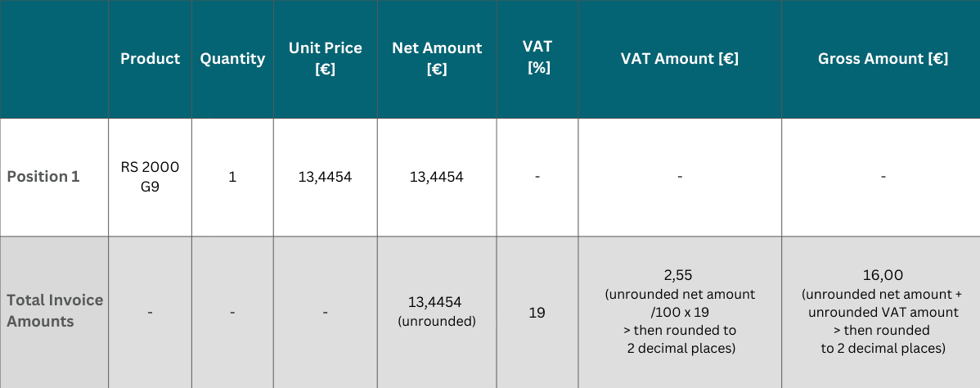Image resolution: width=980 pixels, height=388 pixels.
Task: Click the Total Invoice Amounts row label
Action: tap(55, 310)
